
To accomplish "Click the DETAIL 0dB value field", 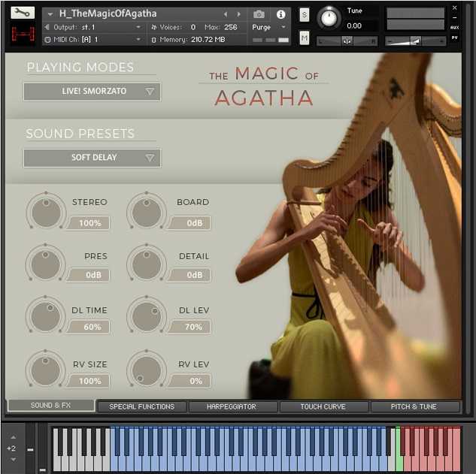I will 189,275.
